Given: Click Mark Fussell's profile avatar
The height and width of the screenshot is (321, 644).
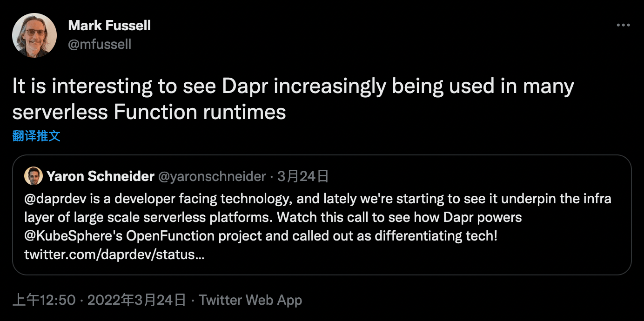Looking at the screenshot, I should pos(34,35).
